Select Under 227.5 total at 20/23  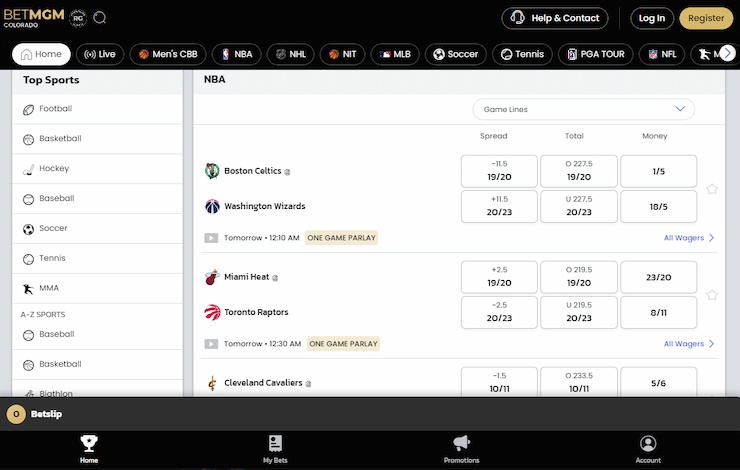pos(579,206)
